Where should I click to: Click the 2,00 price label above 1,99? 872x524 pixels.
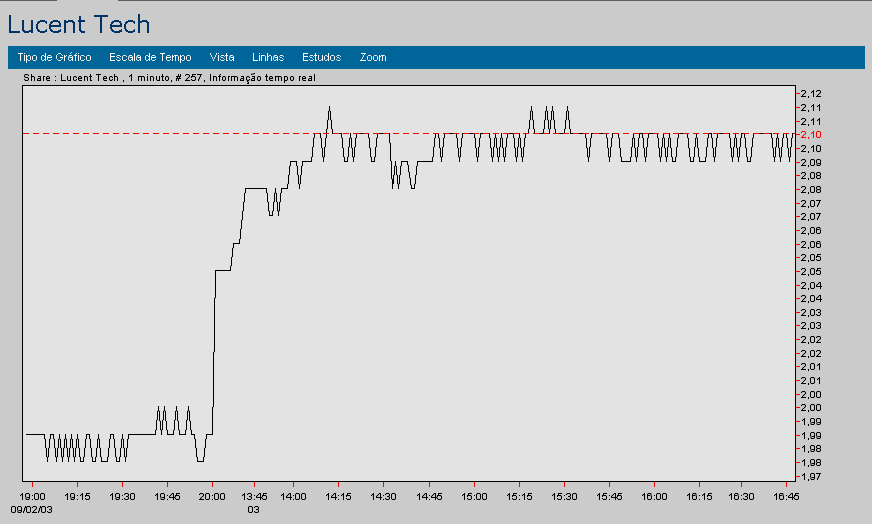811,408
